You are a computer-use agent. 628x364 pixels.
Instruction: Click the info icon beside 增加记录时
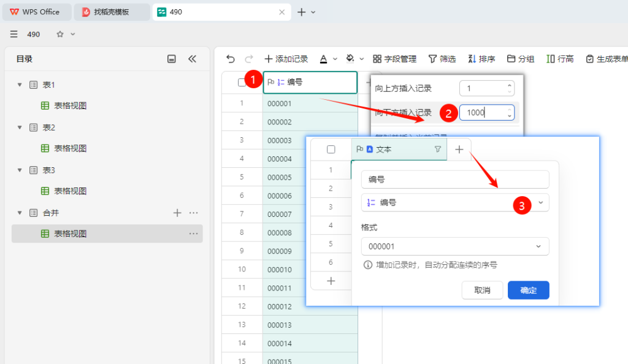click(368, 265)
